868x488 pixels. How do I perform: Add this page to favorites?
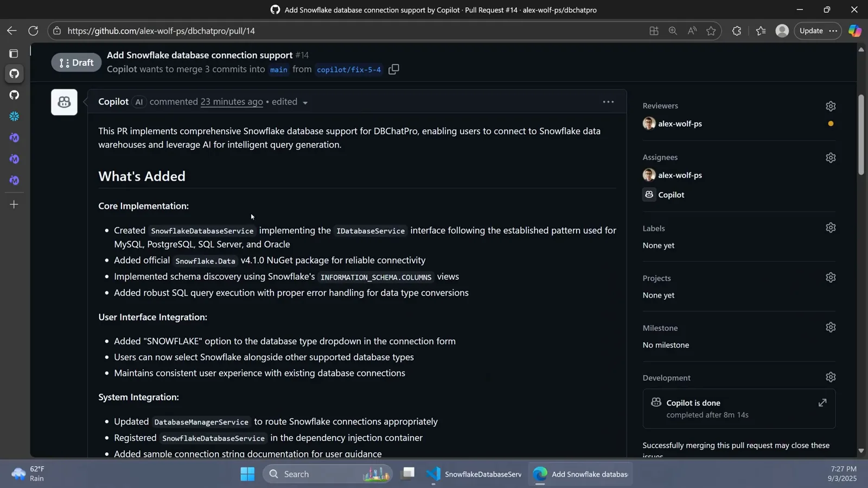[711, 31]
